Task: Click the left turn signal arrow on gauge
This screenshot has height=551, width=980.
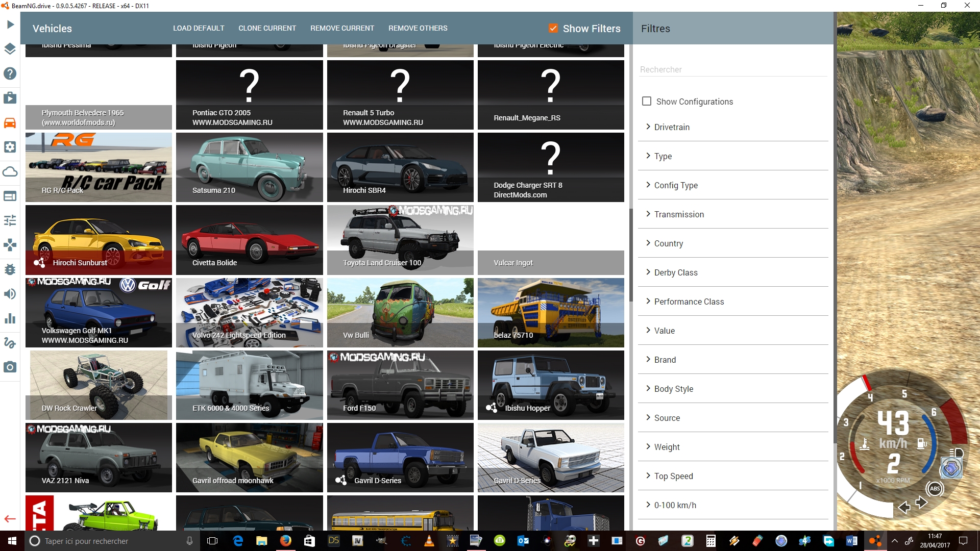Action: tap(904, 507)
